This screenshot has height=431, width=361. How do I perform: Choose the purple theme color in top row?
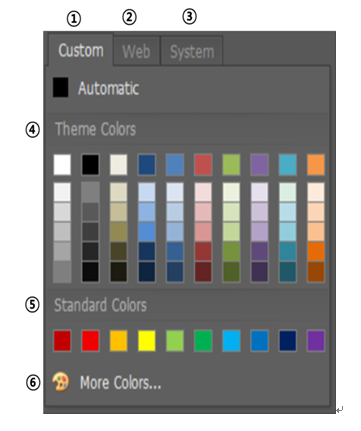(259, 164)
